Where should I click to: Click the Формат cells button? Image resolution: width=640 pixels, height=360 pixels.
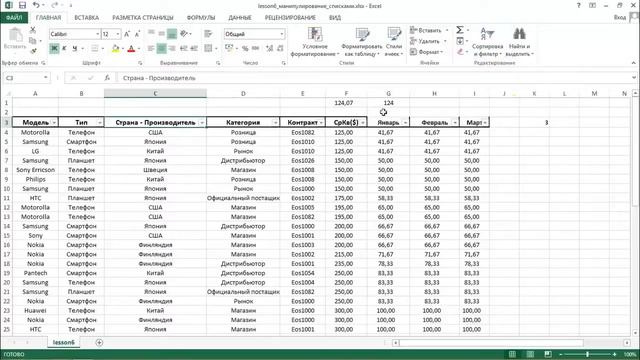coord(427,52)
